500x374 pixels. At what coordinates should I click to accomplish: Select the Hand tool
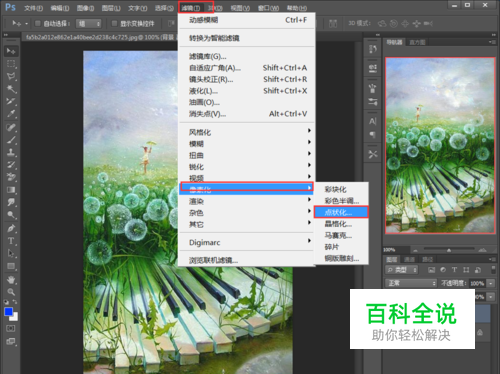tap(11, 280)
